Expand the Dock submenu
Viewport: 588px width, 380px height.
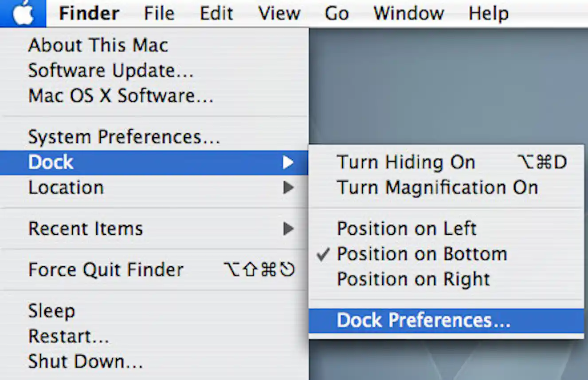coord(50,162)
